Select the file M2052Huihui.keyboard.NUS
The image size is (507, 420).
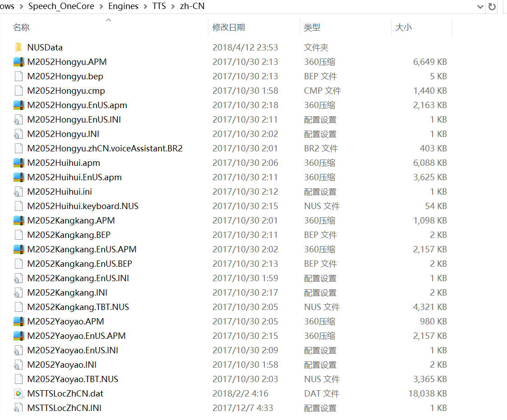tap(83, 205)
